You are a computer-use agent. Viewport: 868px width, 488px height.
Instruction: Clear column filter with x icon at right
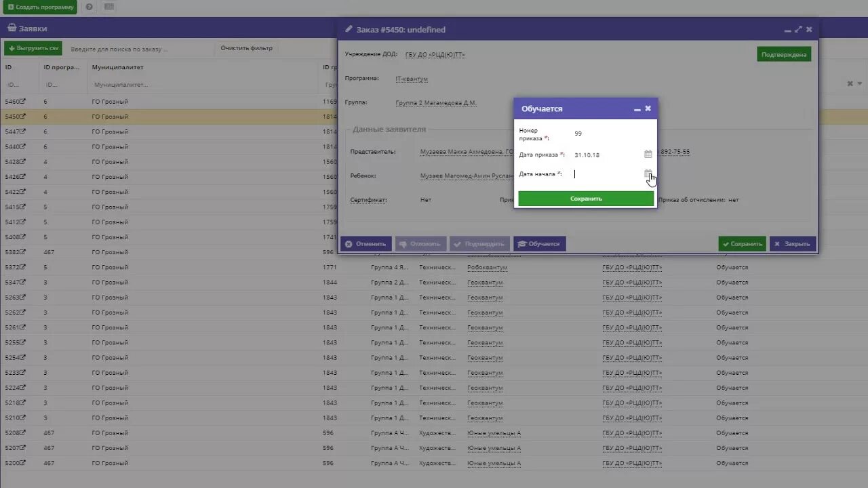coord(850,83)
